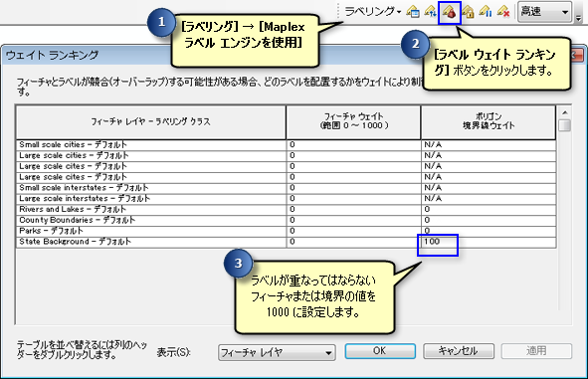
Task: Click feature weight 0 for Rivers and Lakes
Action: pos(353,210)
